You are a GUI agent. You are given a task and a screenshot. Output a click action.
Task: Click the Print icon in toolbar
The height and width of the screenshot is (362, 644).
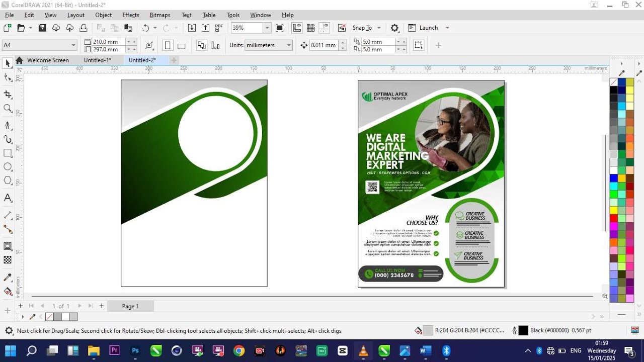[84, 28]
